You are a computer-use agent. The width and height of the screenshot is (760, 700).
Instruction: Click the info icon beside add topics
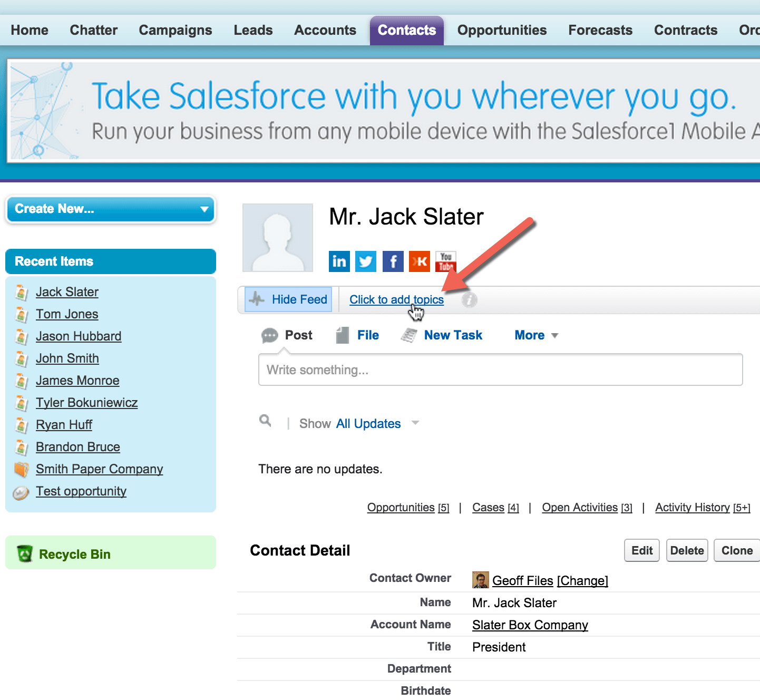(x=469, y=299)
